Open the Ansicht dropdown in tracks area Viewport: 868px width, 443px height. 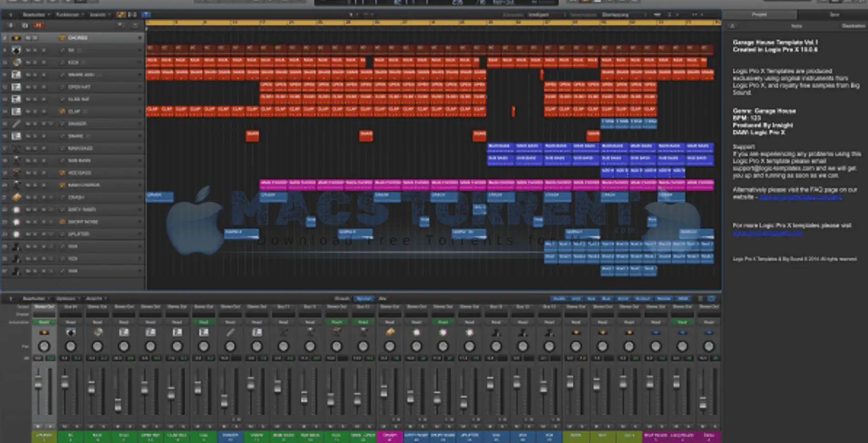(x=99, y=15)
